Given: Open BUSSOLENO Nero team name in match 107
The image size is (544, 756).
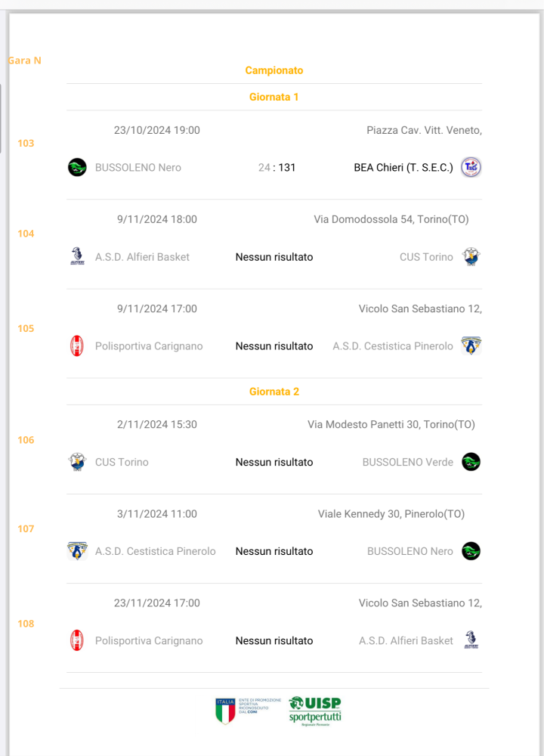Looking at the screenshot, I should [x=410, y=551].
